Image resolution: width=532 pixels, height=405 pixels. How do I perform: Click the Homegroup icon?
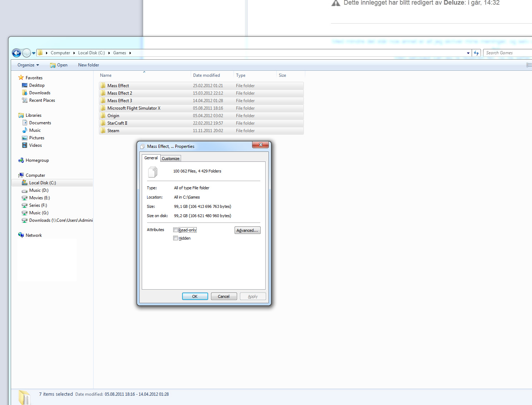pyautogui.click(x=21, y=160)
